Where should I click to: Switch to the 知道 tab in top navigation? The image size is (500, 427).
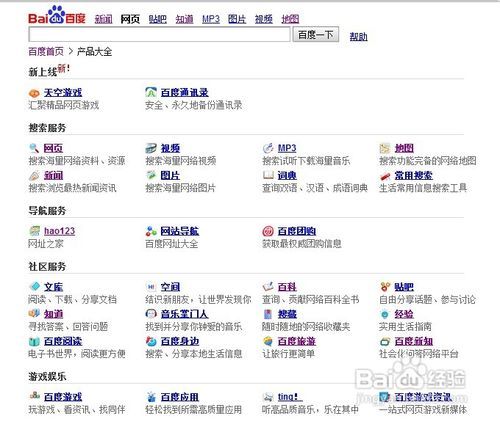coord(184,19)
